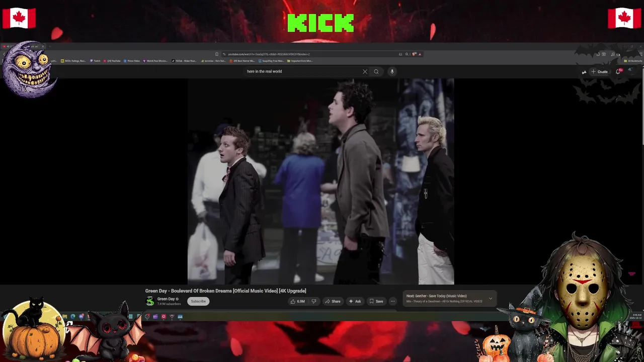The width and height of the screenshot is (644, 362).
Task: Click the Brave shields icon
Action: click(x=414, y=54)
